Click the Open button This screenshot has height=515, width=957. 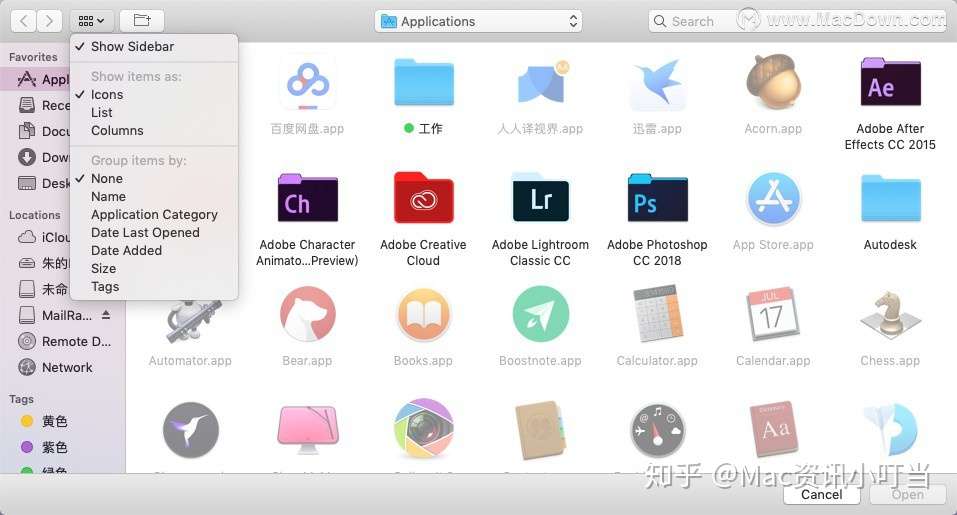tap(908, 494)
